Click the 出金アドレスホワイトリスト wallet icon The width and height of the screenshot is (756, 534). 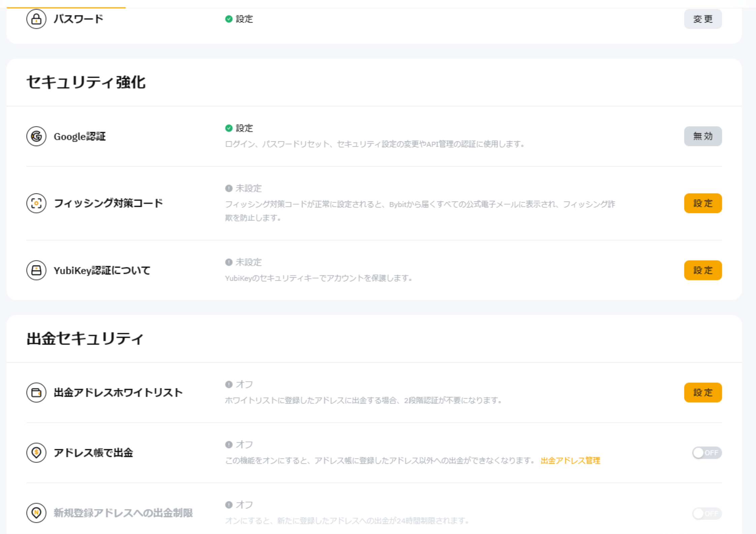(x=36, y=392)
